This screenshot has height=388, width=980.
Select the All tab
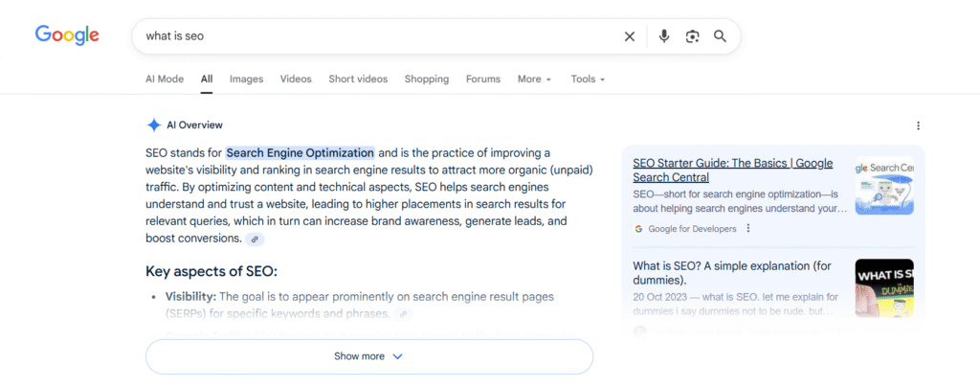pos(207,79)
